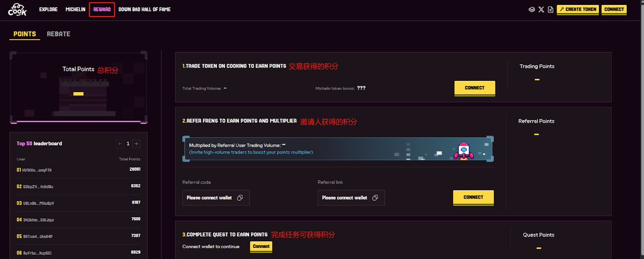This screenshot has height=259, width=644.
Task: Switch to the Points tab
Action: [x=25, y=34]
